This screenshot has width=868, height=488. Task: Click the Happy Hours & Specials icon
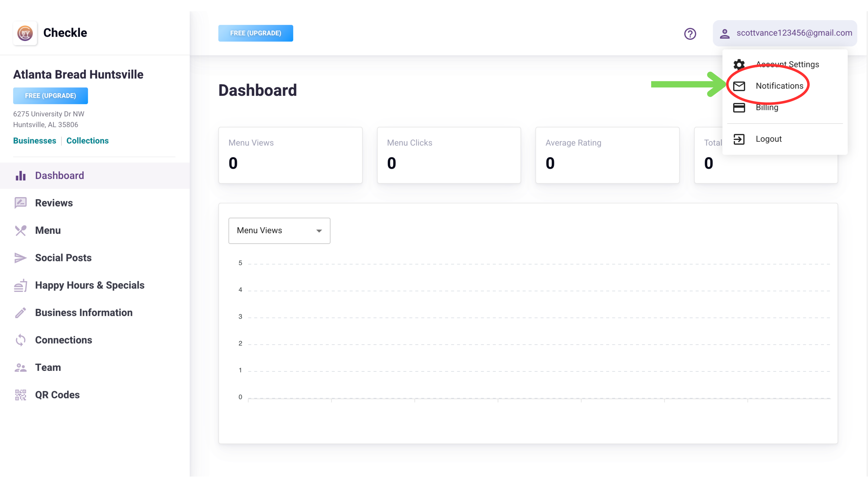(x=21, y=285)
